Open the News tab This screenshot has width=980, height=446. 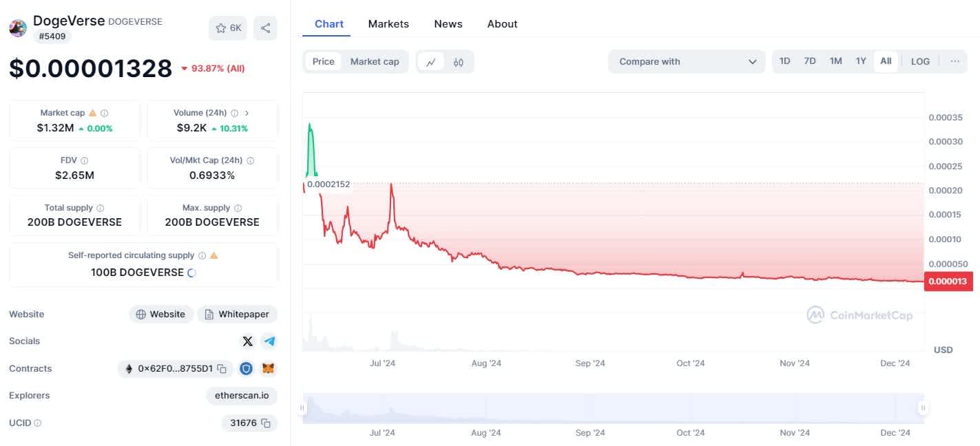(448, 23)
